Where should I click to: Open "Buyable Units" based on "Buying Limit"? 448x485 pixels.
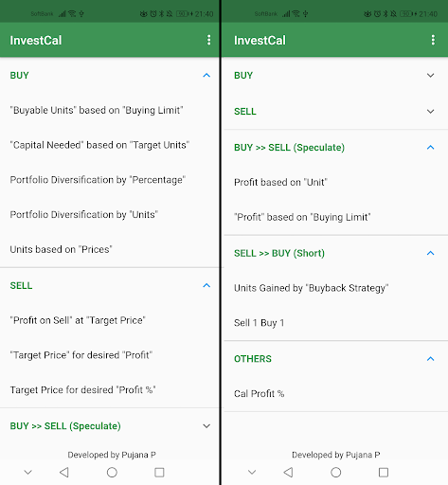coord(110,110)
